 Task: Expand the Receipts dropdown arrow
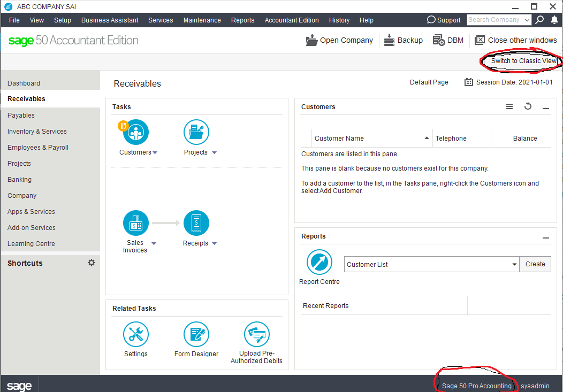(x=215, y=243)
